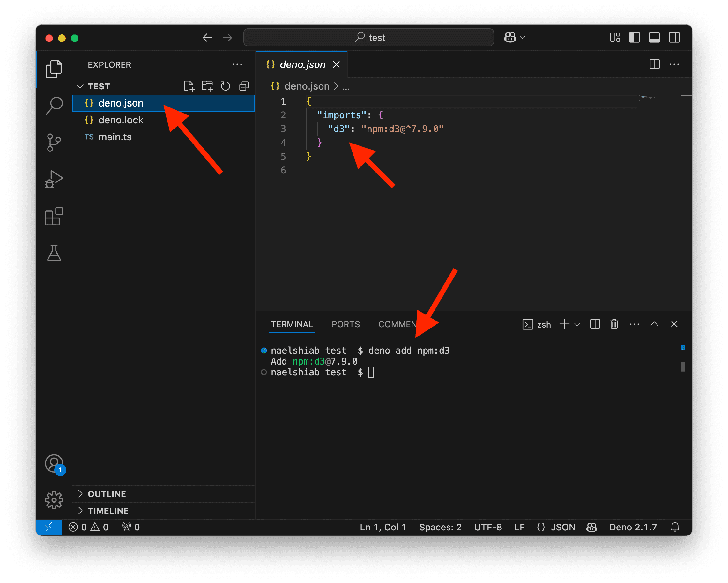728x583 pixels.
Task: Close the deno.json editor tab
Action: (336, 64)
